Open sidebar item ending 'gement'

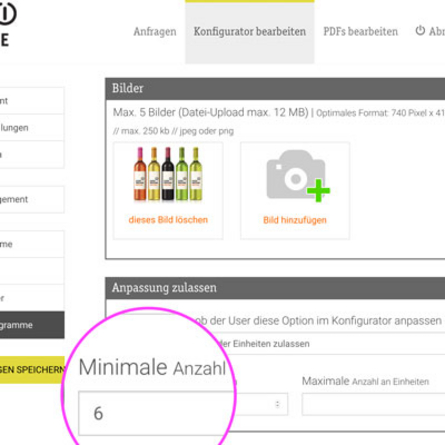32,199
